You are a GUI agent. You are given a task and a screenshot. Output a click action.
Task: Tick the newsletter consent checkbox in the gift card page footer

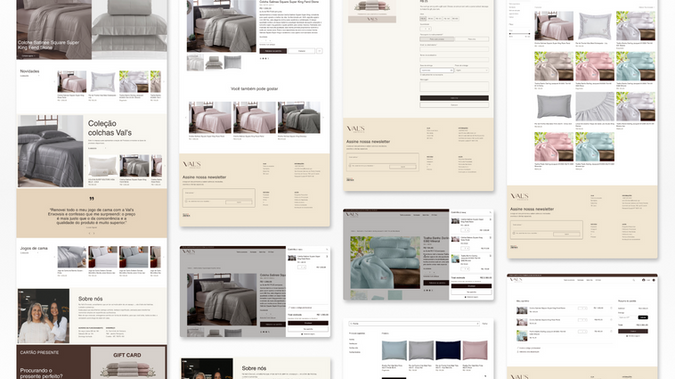coord(350,165)
